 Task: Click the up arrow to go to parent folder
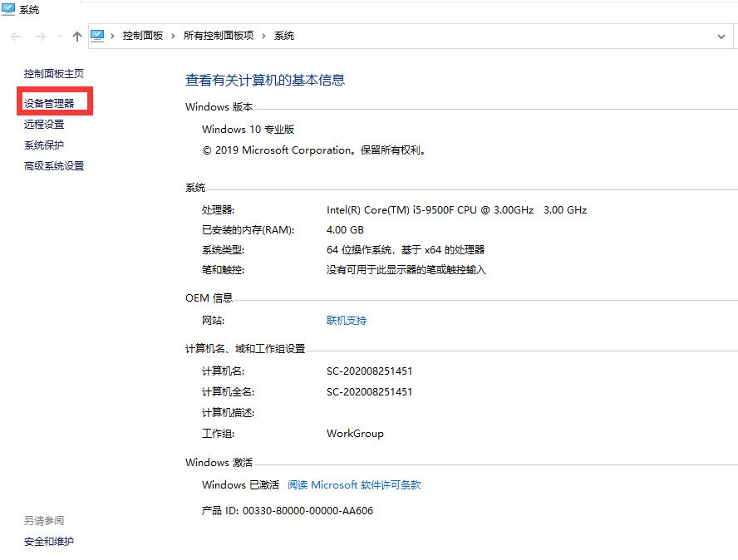(76, 36)
